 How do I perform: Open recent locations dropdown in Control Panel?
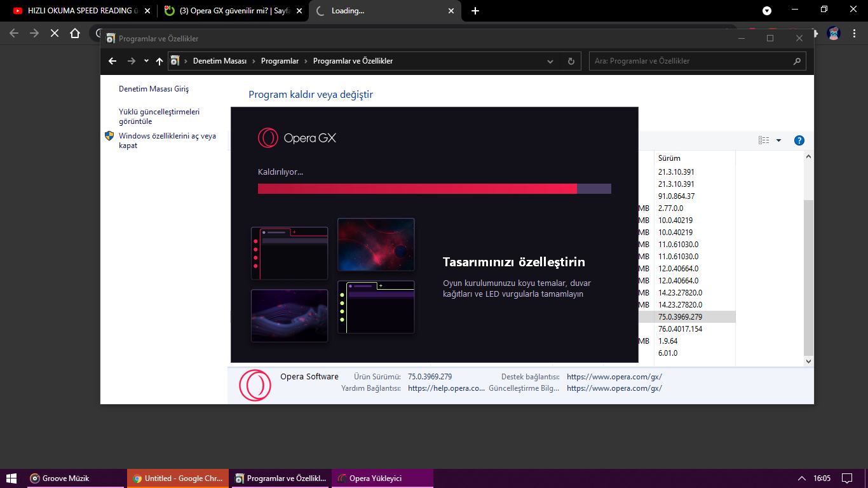coord(146,61)
